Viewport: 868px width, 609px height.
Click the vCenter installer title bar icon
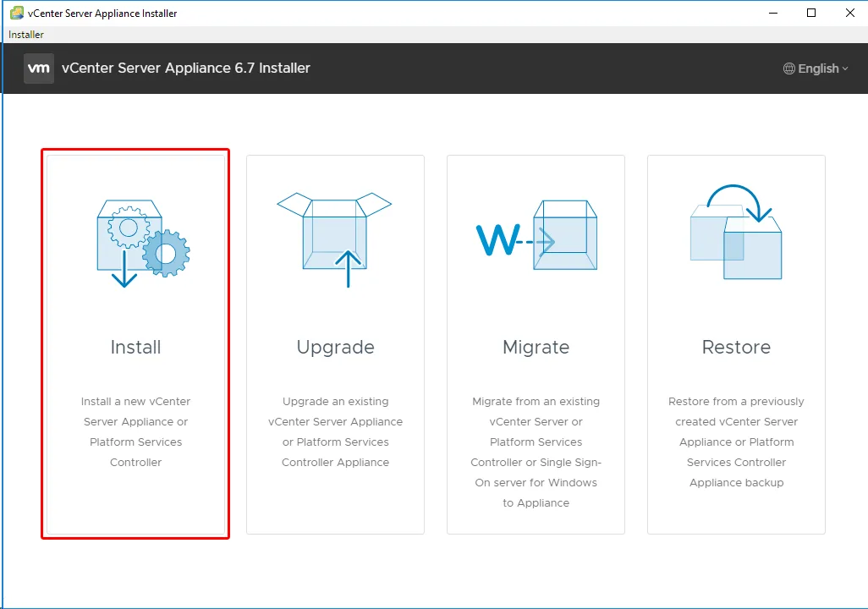(x=17, y=13)
